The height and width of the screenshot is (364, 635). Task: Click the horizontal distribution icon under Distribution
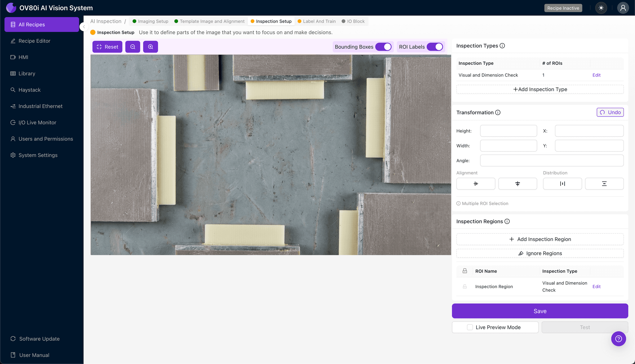pos(562,183)
